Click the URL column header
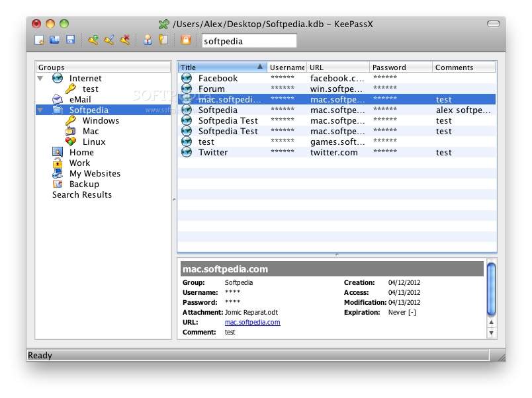This screenshot has height=398, width=532. tap(337, 67)
